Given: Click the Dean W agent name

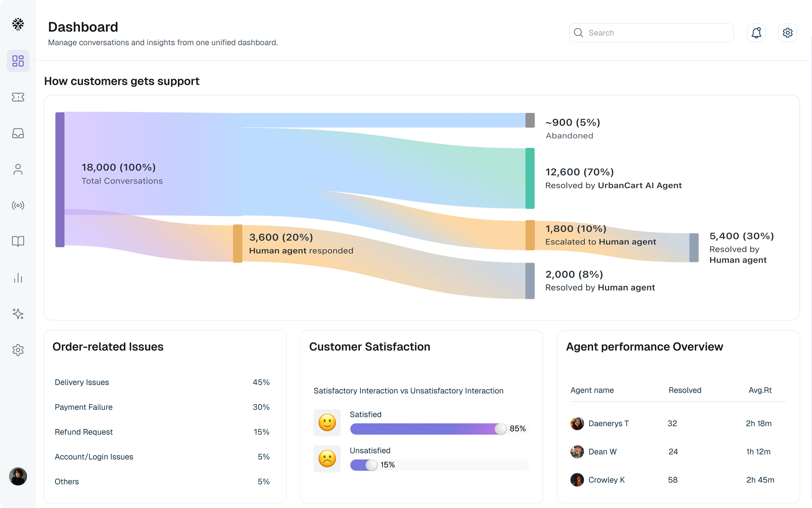Looking at the screenshot, I should pos(603,452).
